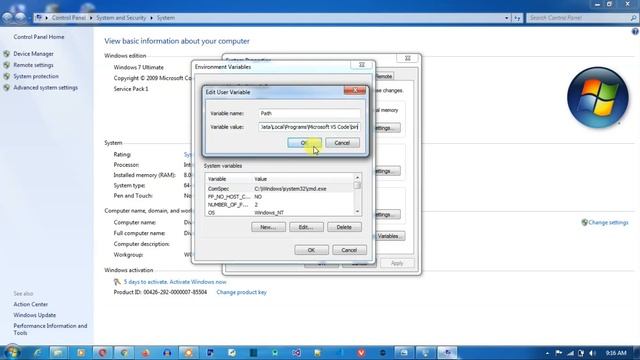Switch to Remote tab in System Properties
This screenshot has width=640, height=360.
pyautogui.click(x=384, y=76)
